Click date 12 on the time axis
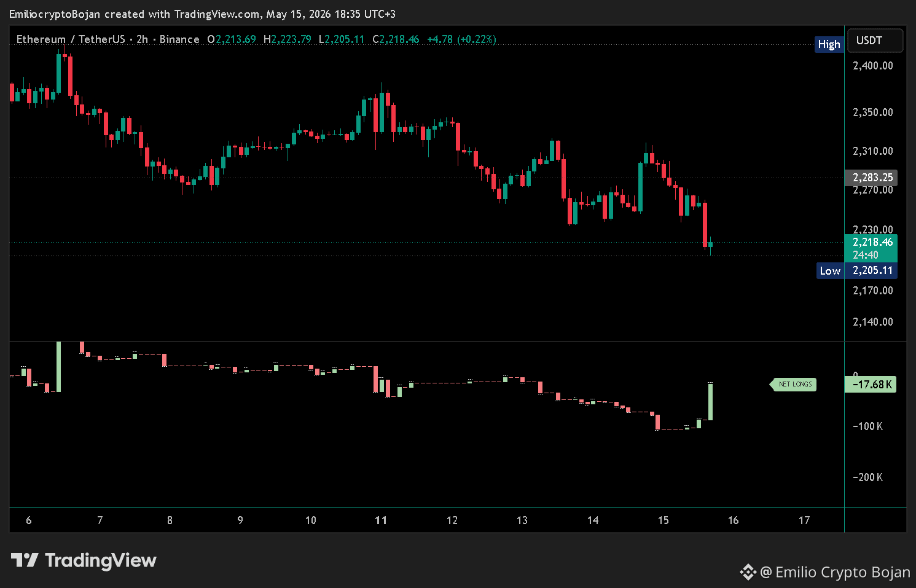This screenshot has width=916, height=588. tap(452, 520)
